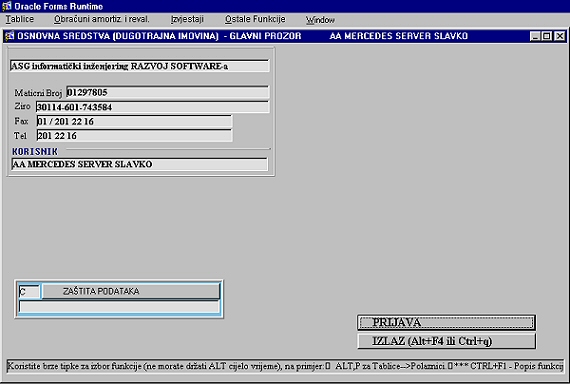The width and height of the screenshot is (570, 384).
Task: Open Obračuni amortiz. i reval. menu
Action: tap(102, 19)
